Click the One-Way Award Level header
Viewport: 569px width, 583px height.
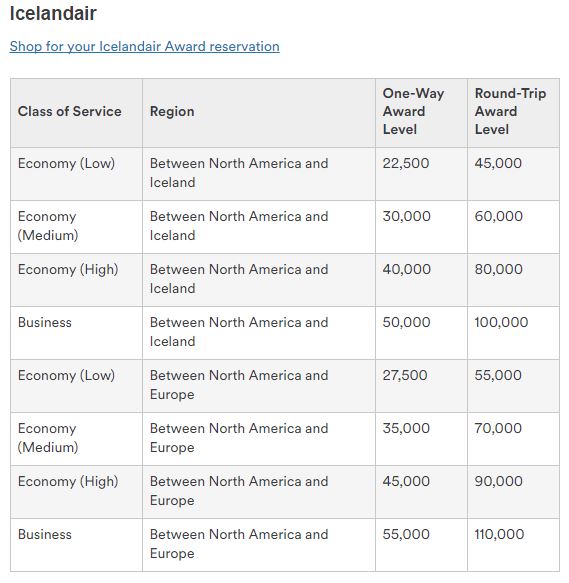(x=413, y=111)
